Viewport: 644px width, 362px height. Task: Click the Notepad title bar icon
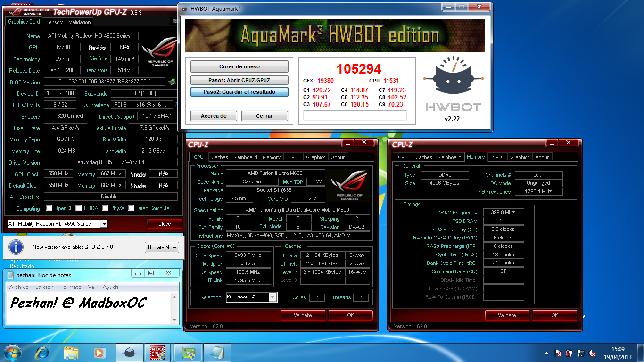pyautogui.click(x=10, y=275)
